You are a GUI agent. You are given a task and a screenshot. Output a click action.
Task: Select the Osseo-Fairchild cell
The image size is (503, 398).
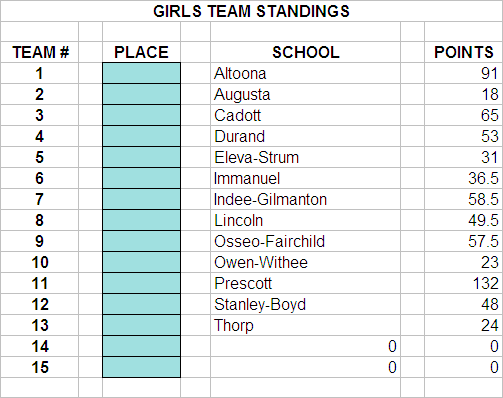tap(305, 241)
